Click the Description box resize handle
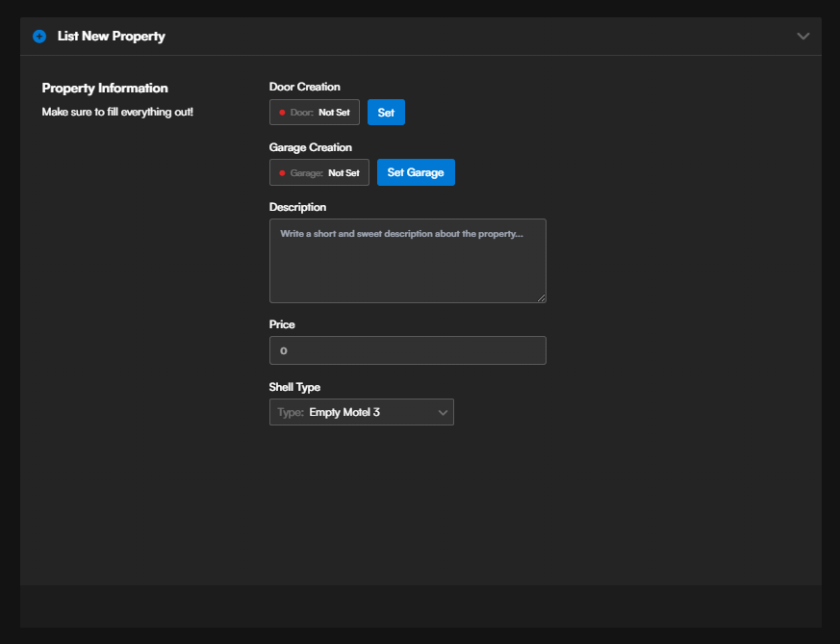This screenshot has height=644, width=840. [542, 298]
